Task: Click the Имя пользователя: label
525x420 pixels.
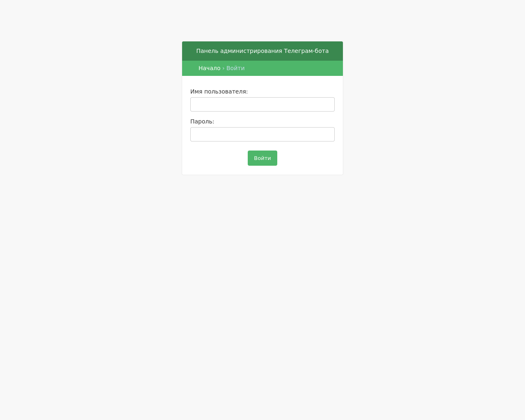Action: 219,91
